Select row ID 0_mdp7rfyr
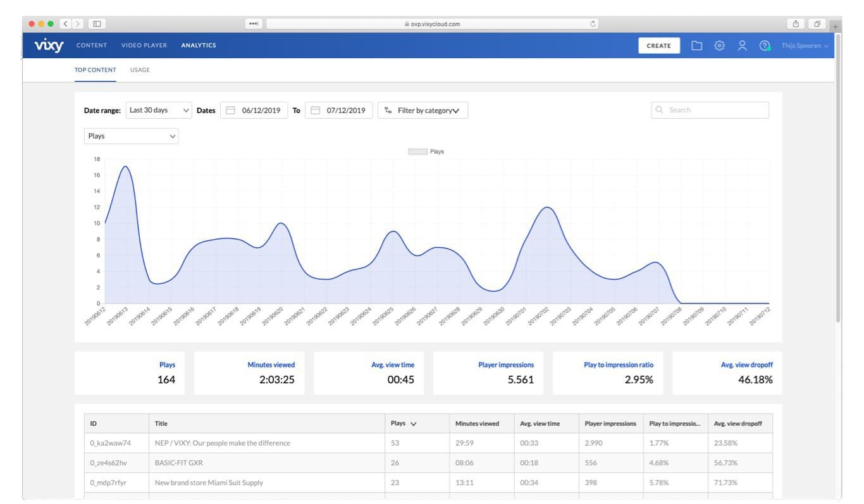 coord(108,482)
